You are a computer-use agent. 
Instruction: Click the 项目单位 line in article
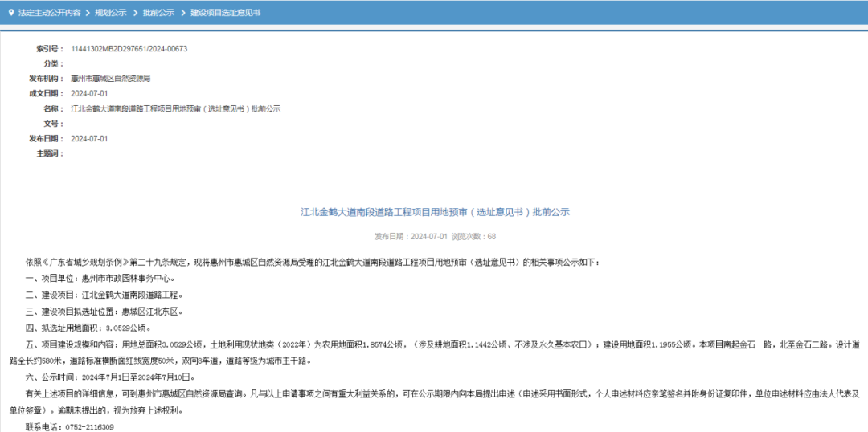(x=100, y=278)
